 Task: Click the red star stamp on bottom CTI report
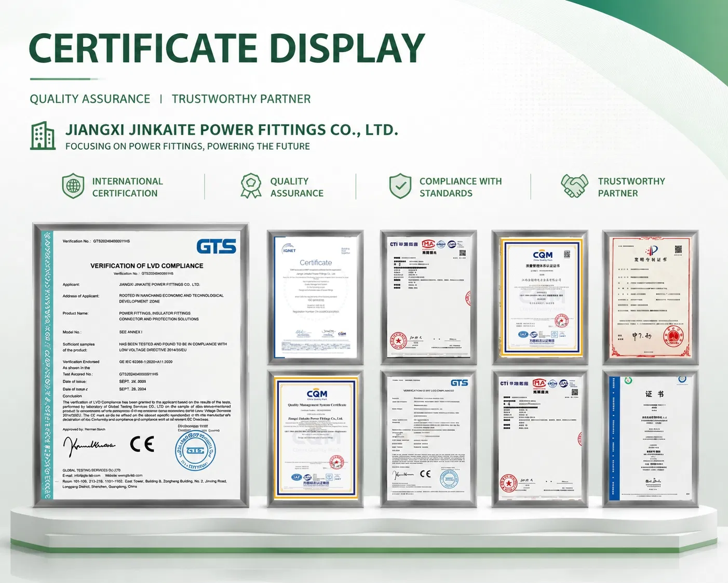[x=509, y=484]
